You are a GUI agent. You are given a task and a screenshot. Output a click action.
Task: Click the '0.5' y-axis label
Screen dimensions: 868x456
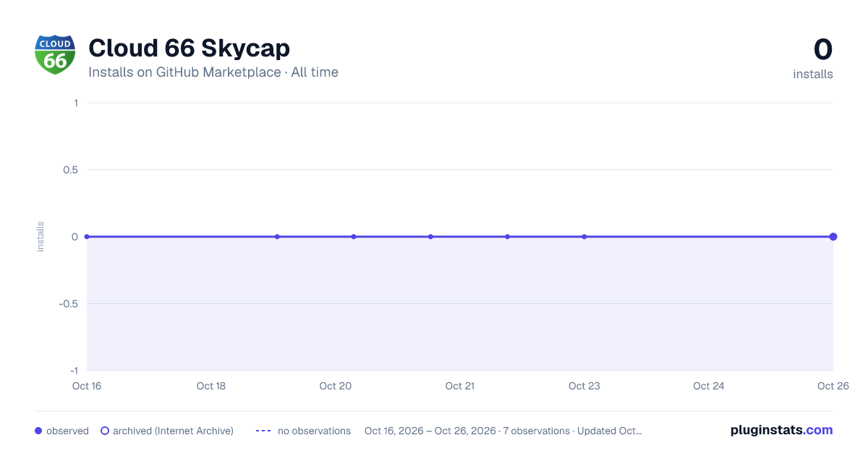pyautogui.click(x=70, y=170)
